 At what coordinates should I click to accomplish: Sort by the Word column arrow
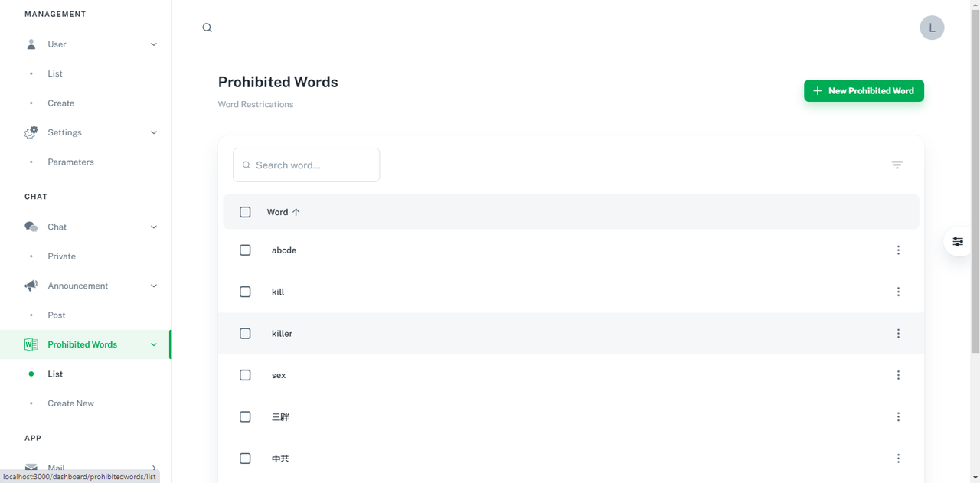coord(296,212)
